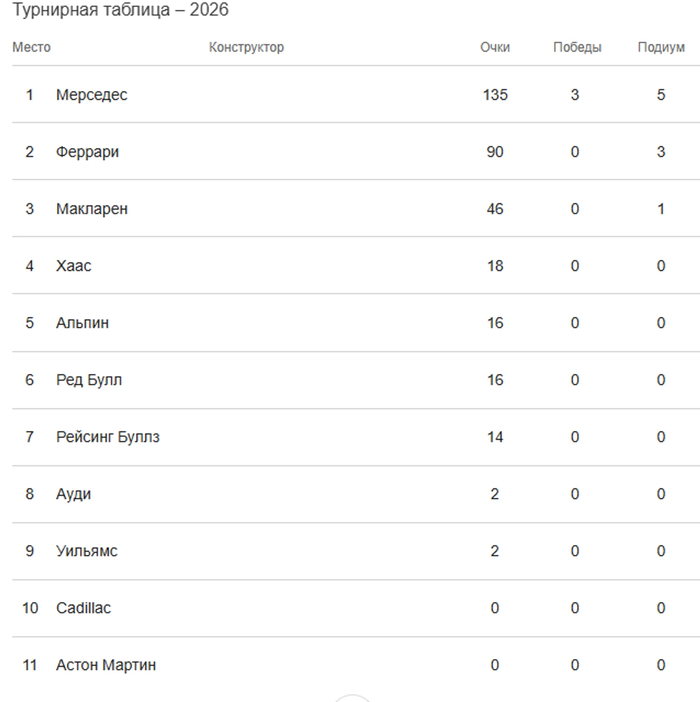Choose the Ред Булл team name
This screenshot has width=700, height=702.
click(x=89, y=380)
